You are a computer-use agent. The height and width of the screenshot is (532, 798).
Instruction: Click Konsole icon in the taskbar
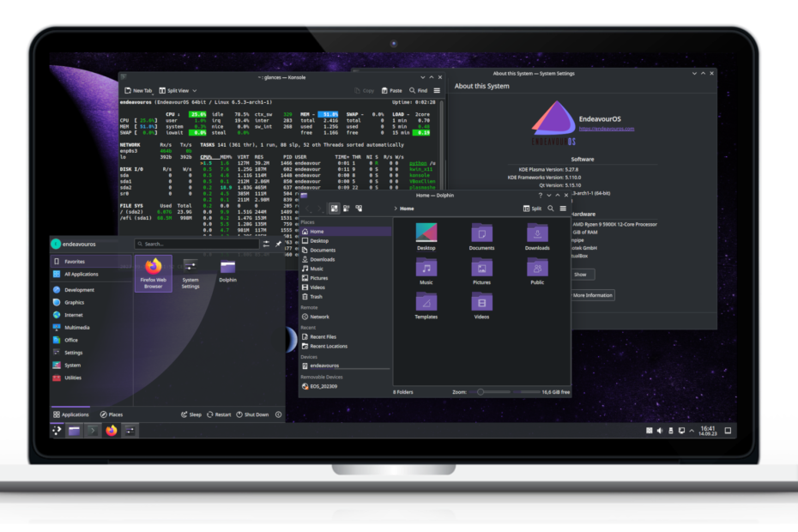(93, 431)
